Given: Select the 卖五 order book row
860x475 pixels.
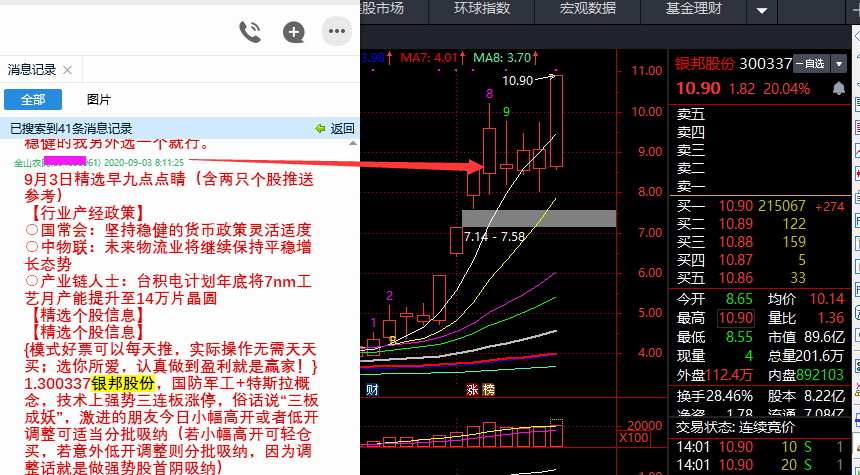Looking at the screenshot, I should click(x=762, y=115).
